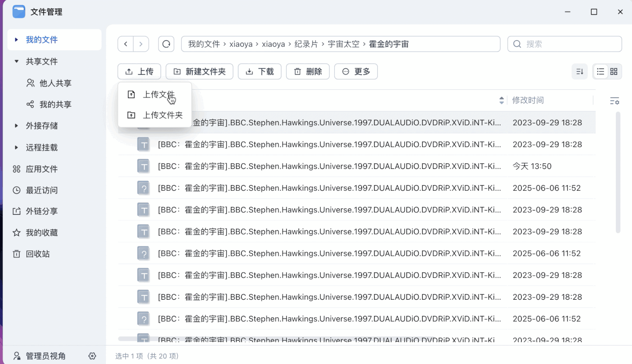Open 最近访问 recent files in sidebar
The height and width of the screenshot is (364, 632).
[41, 190]
